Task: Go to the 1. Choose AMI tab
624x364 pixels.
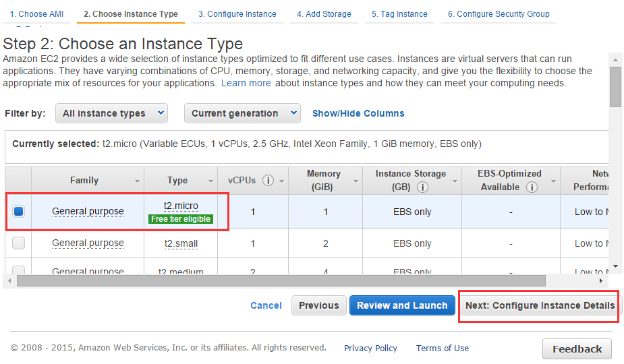Action: 36,14
